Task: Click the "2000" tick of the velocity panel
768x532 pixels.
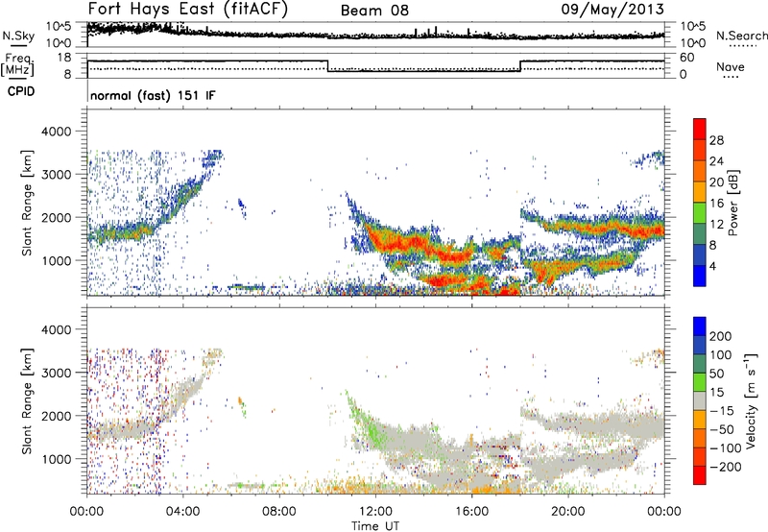Action: [56, 416]
